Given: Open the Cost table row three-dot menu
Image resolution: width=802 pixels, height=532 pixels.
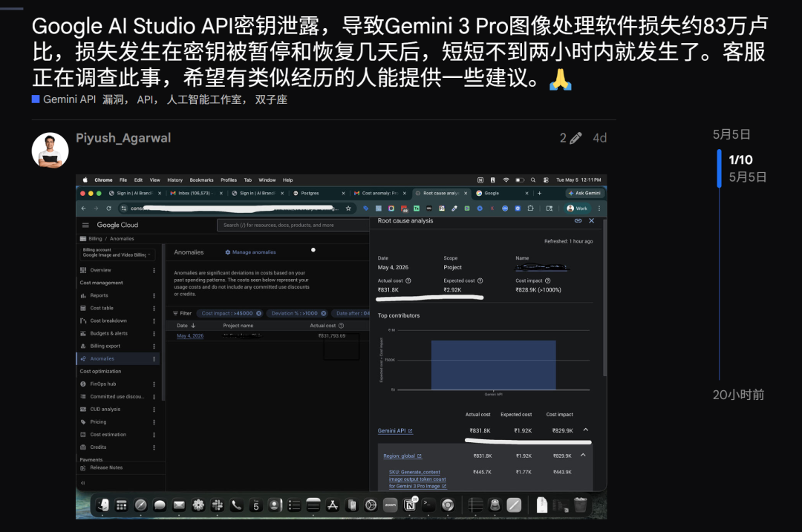Looking at the screenshot, I should click(154, 308).
